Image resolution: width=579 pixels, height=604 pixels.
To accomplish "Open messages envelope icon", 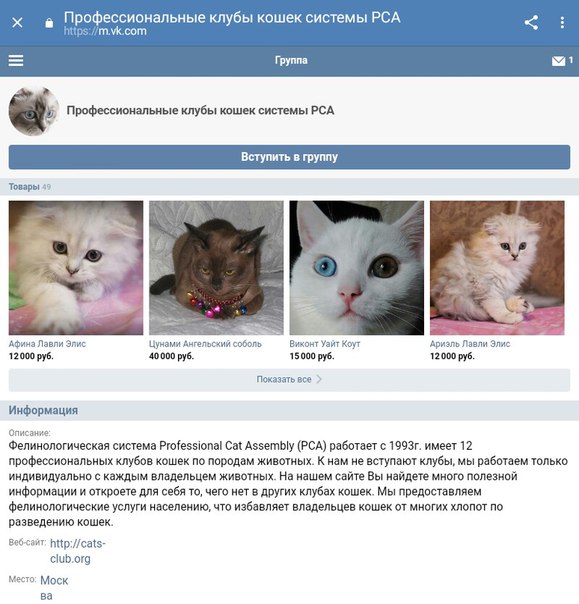I will tap(558, 61).
